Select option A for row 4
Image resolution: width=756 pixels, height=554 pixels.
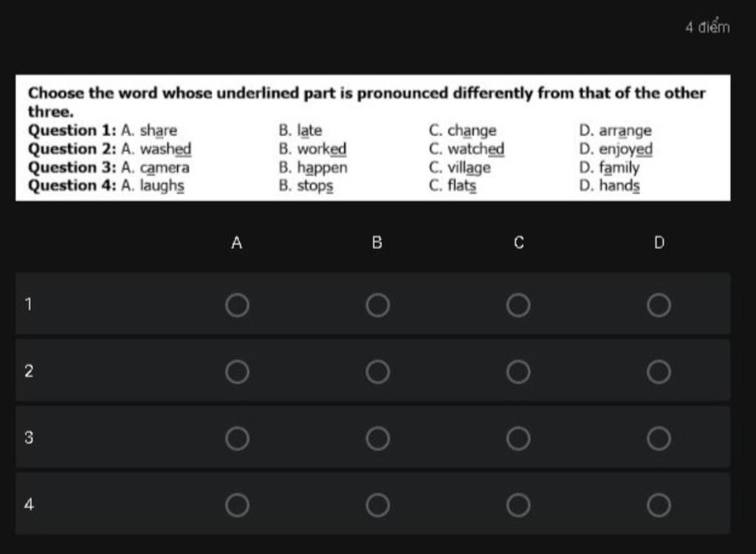coord(237,505)
